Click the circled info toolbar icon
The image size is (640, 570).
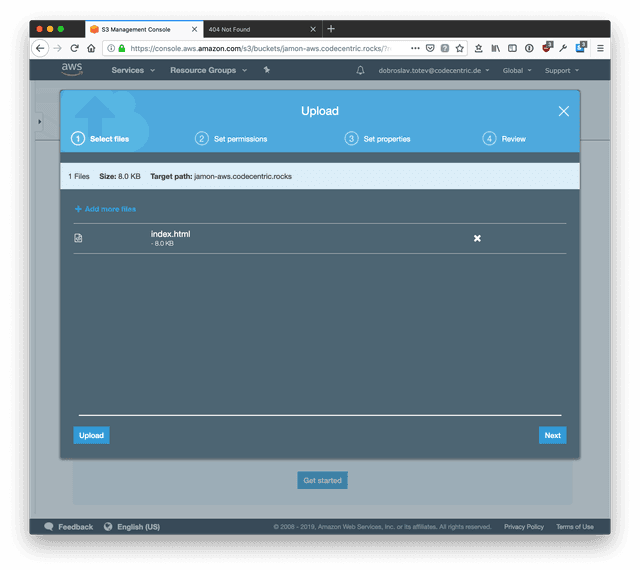click(529, 48)
